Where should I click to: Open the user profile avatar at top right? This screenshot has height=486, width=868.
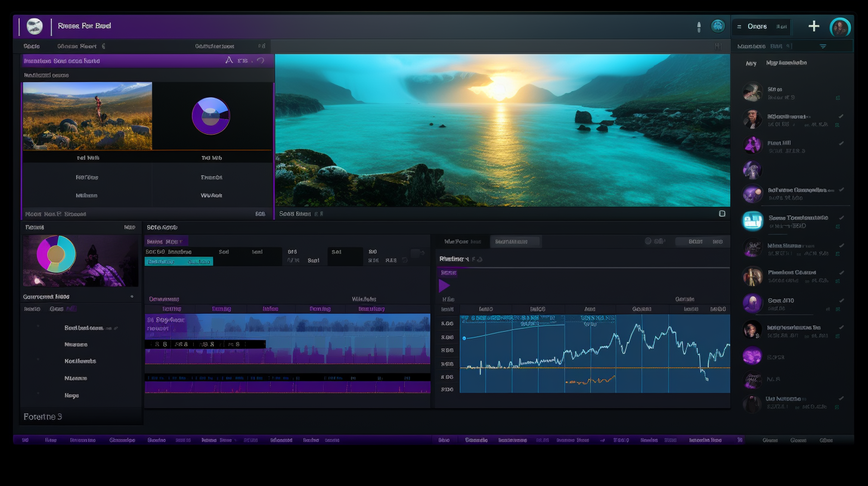(840, 27)
